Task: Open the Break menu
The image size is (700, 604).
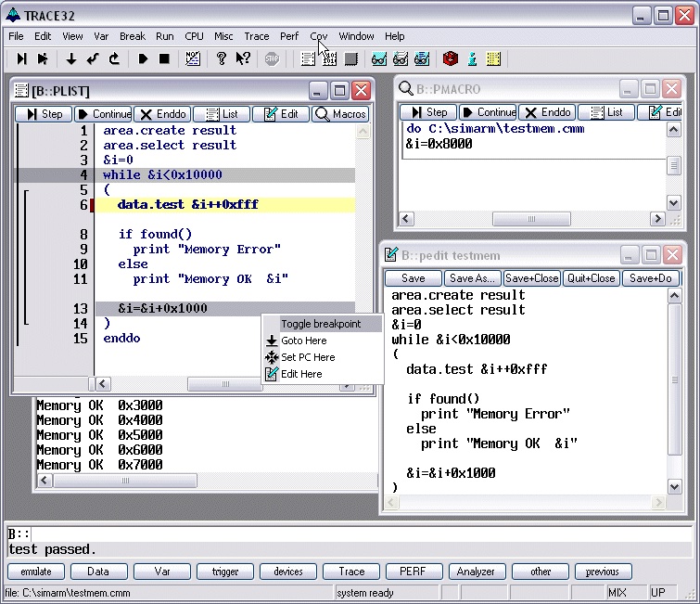Action: click(133, 36)
